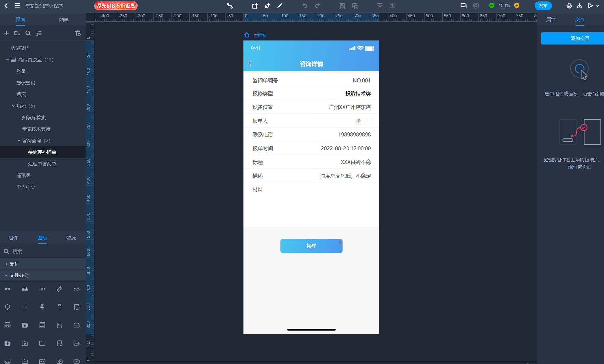Click the 发布 publish button
Image resolution: width=604 pixels, height=364 pixels.
(x=543, y=5)
